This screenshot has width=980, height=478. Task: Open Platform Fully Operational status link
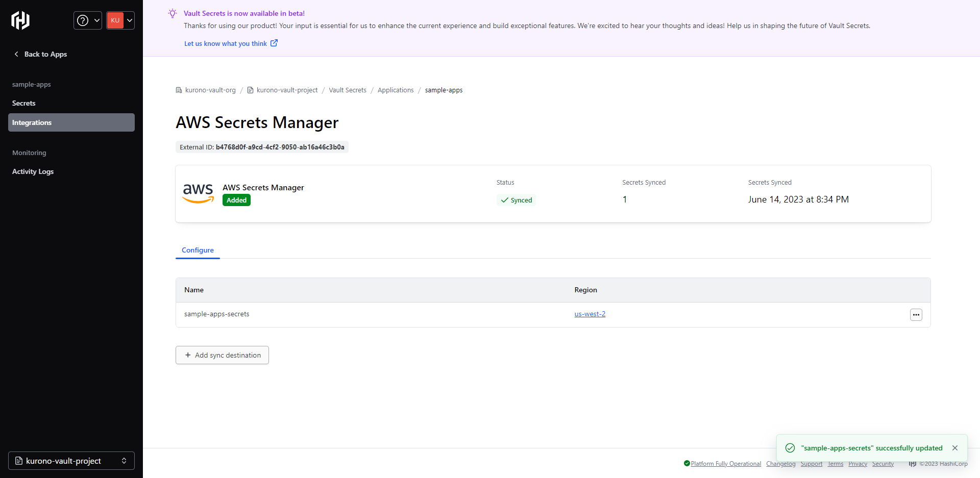point(726,464)
